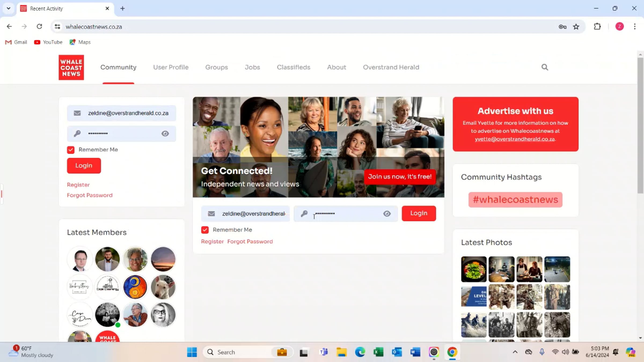Click the password manager key icon
Screen dimensions: 644x362
[562, 27]
